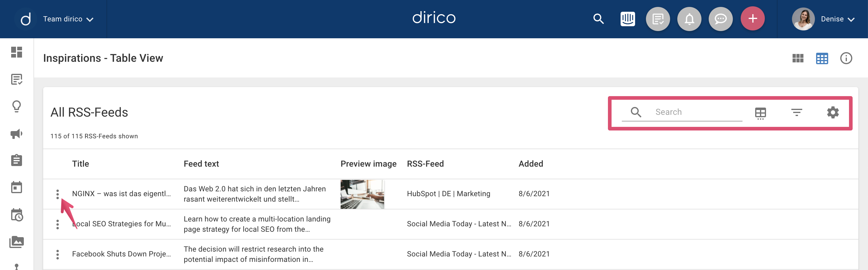Open the dashboard icon in sidebar
This screenshot has height=270, width=868.
pos(17,52)
